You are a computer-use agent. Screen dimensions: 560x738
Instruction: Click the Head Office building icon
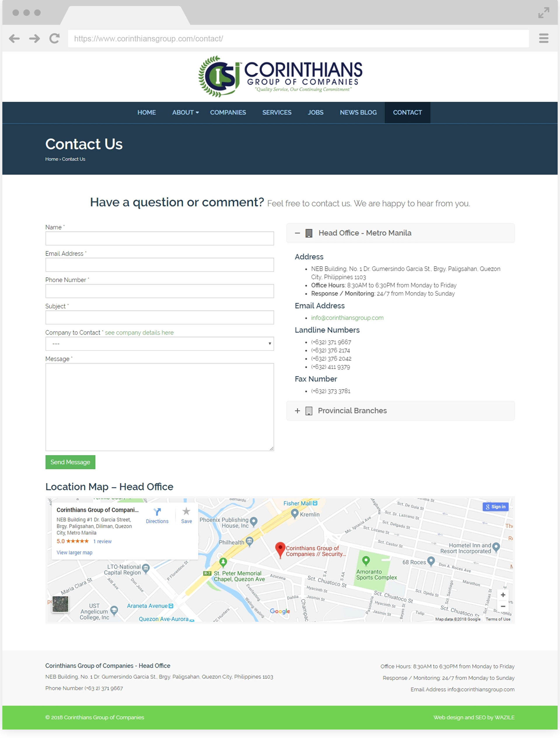pyautogui.click(x=309, y=233)
